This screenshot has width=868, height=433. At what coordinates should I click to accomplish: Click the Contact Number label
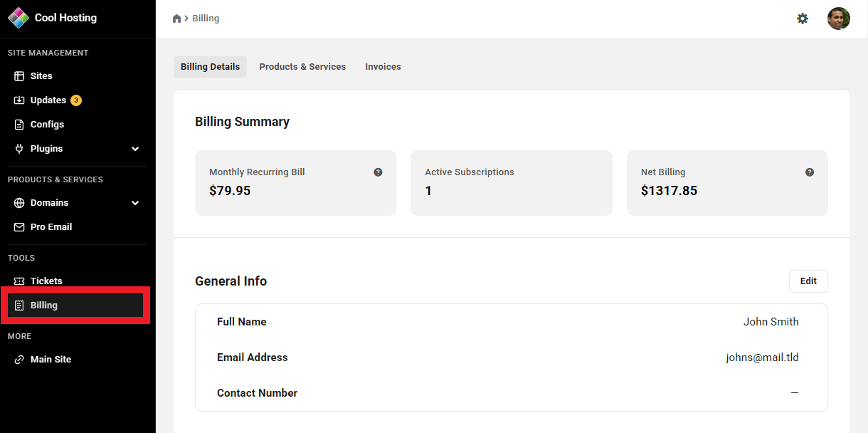pos(258,393)
